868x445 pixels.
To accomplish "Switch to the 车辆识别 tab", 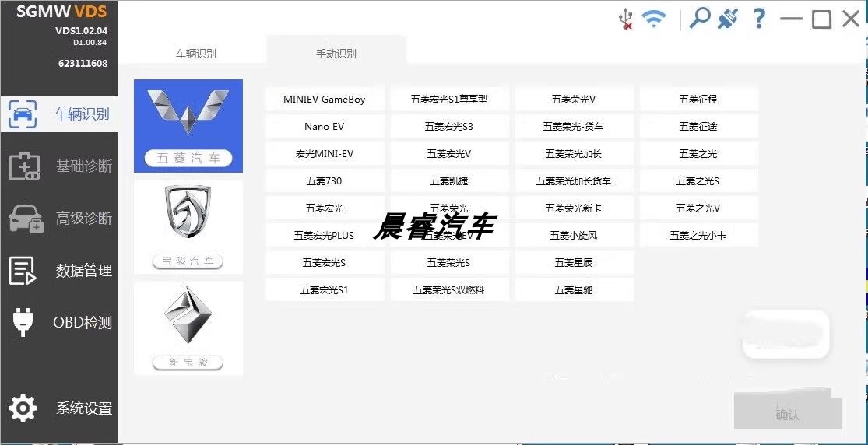I will point(196,54).
